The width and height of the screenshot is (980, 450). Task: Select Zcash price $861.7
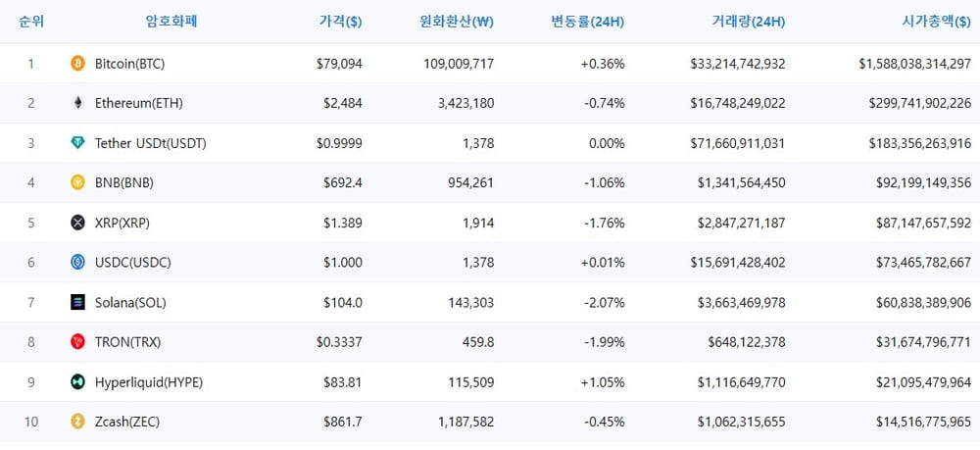[x=342, y=422]
